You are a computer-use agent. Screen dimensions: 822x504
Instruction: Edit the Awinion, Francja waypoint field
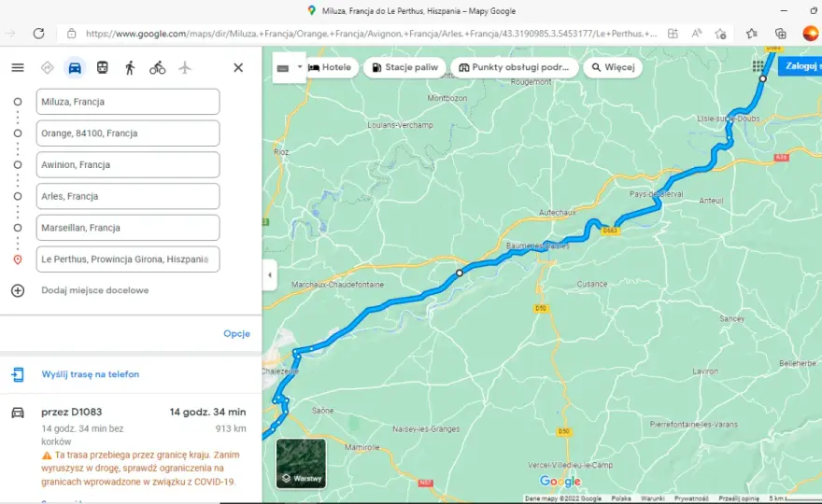pos(128,164)
